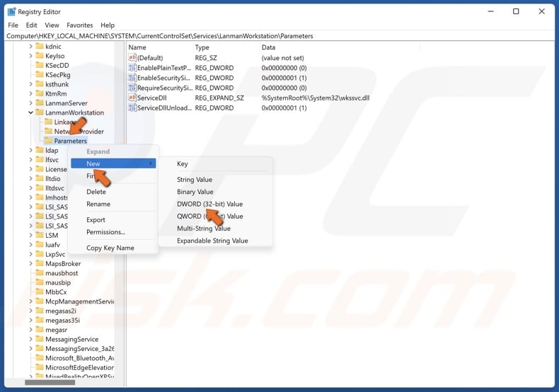Open the Favorites menu
The width and height of the screenshot is (559, 392).
click(80, 25)
